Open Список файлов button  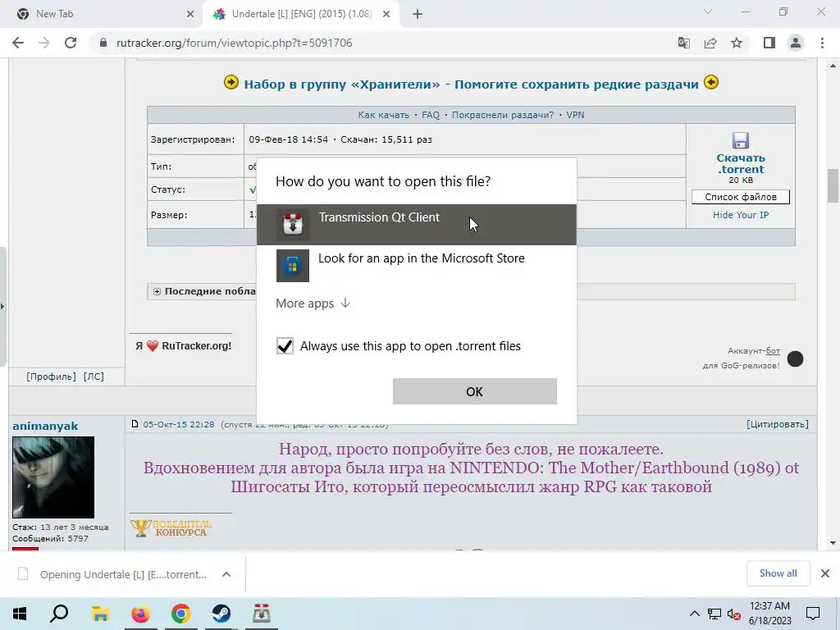(x=741, y=197)
